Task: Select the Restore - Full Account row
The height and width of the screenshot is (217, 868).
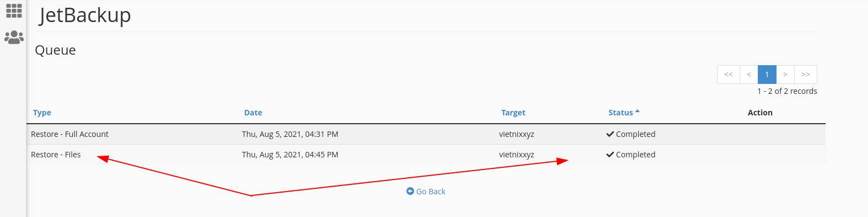Action: pyautogui.click(x=426, y=134)
